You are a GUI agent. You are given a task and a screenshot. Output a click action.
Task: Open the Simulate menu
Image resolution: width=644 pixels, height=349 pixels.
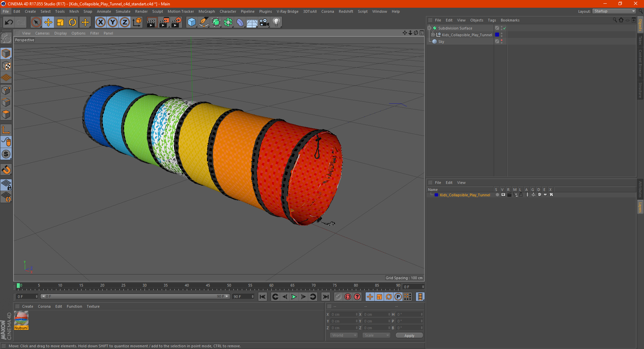tap(123, 11)
